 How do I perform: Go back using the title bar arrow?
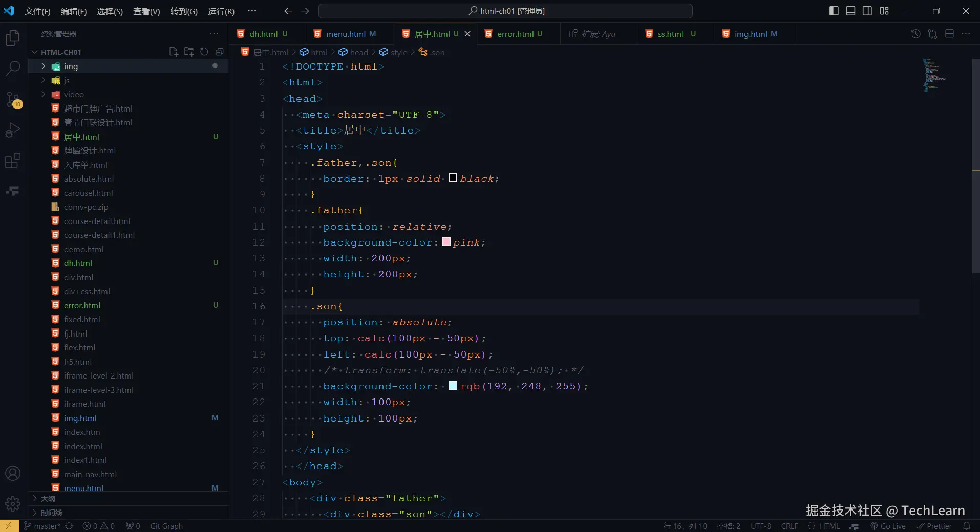tap(288, 11)
